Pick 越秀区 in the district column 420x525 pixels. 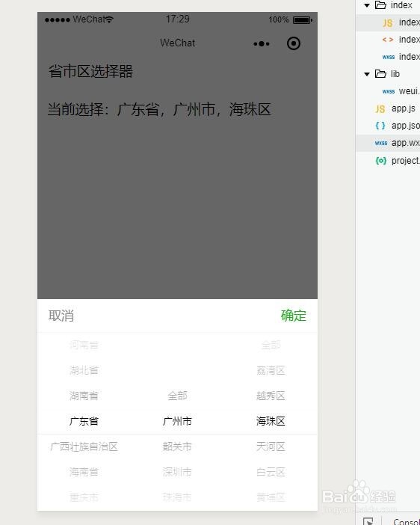click(271, 396)
